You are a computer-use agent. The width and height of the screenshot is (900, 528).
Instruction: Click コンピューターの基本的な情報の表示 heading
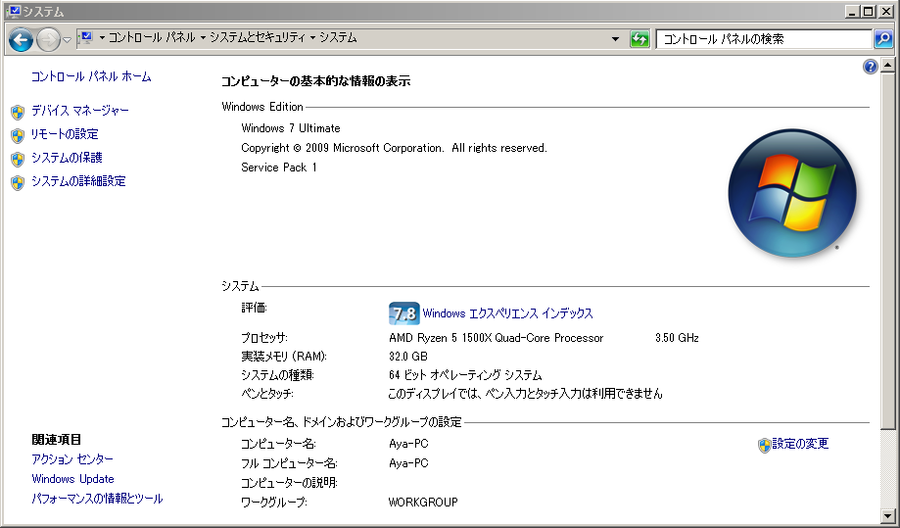(x=316, y=81)
